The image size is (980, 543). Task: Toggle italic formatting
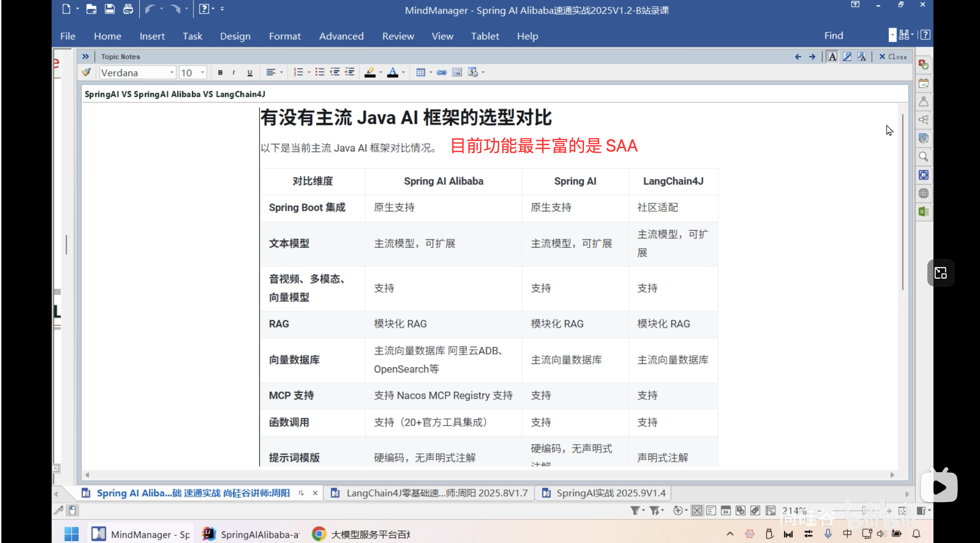pos(233,72)
